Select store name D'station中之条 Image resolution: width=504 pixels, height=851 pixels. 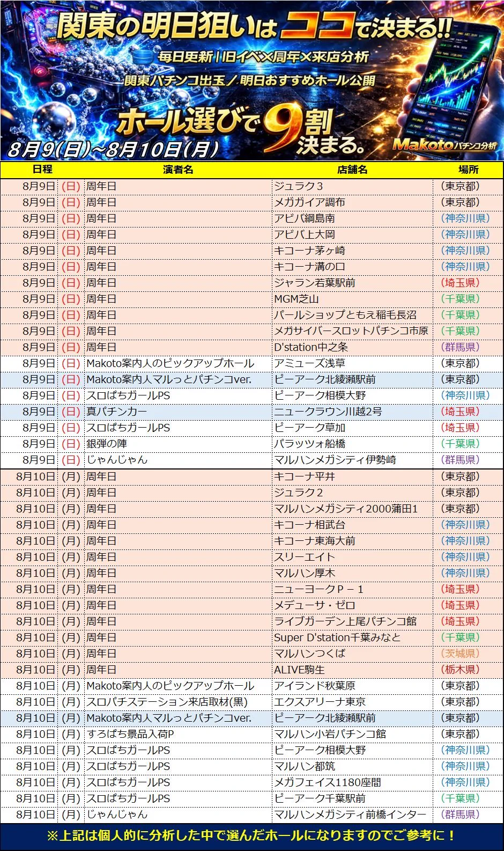click(x=311, y=347)
